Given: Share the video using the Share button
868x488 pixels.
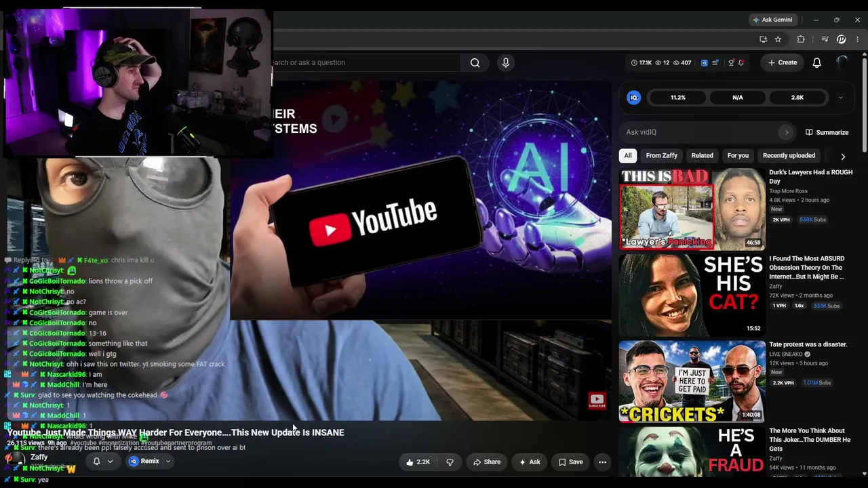Looking at the screenshot, I should click(x=487, y=462).
